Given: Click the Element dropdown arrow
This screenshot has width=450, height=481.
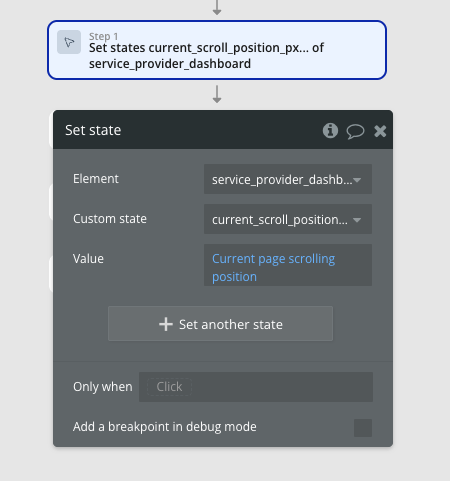Looking at the screenshot, I should [x=357, y=180].
